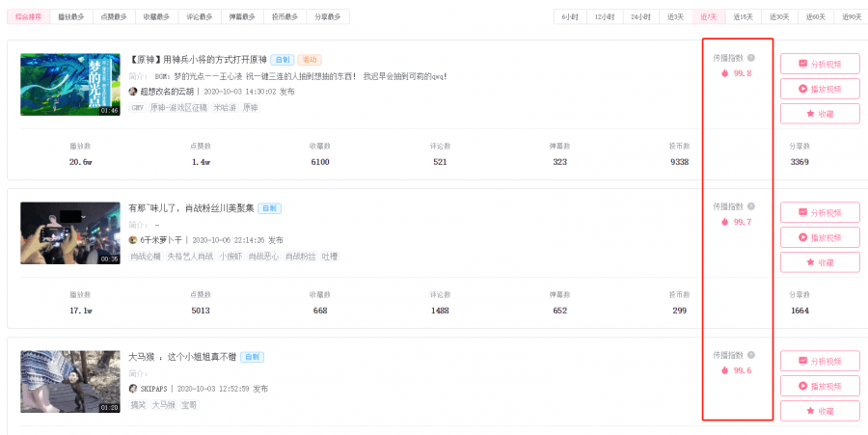Choose the 近3天 time range
This screenshot has width=868, height=435.
point(676,16)
